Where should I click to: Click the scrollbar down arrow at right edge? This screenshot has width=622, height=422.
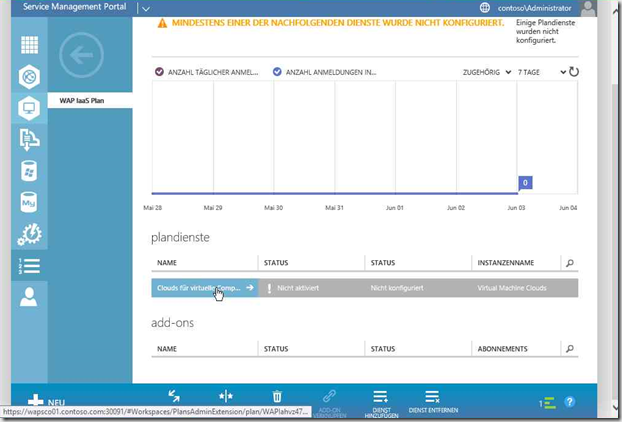pos(616,407)
